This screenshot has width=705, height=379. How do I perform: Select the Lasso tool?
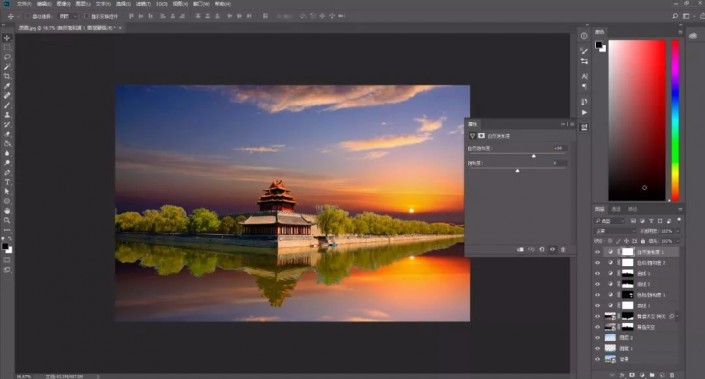(7, 57)
